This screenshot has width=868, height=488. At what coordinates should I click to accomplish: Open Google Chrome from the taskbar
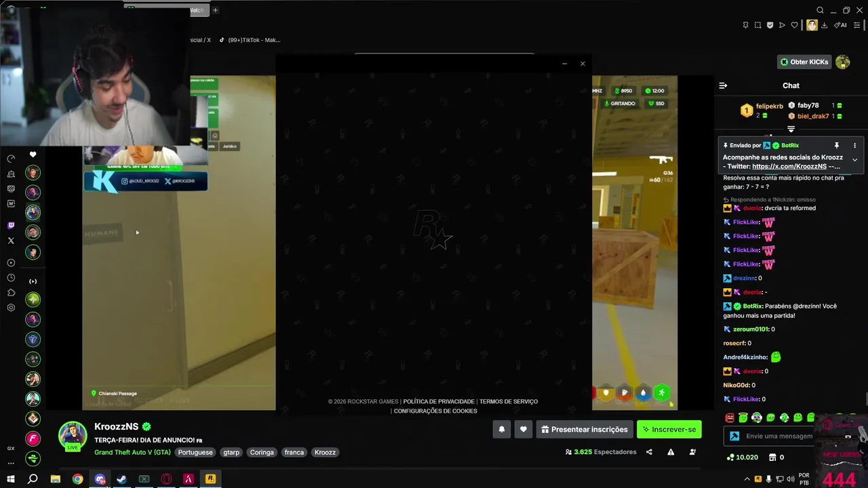coord(78,479)
